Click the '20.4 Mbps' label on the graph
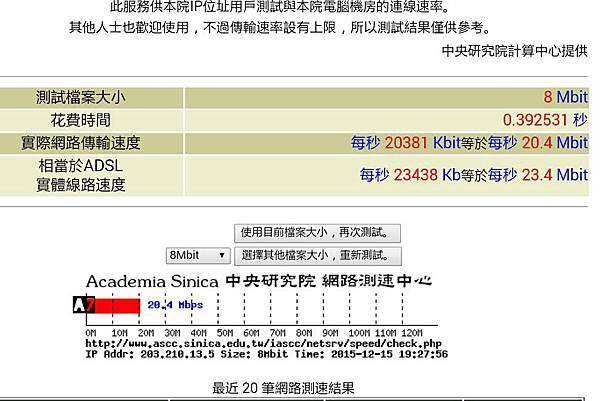 coord(175,305)
